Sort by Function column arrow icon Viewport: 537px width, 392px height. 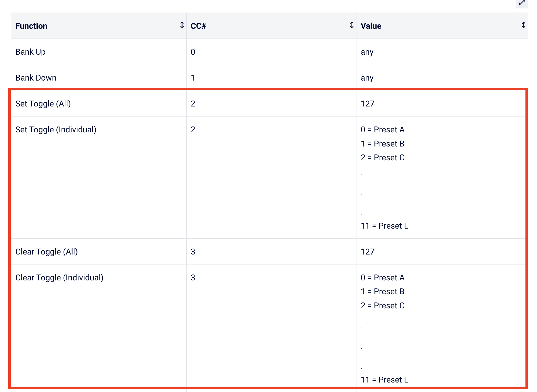tap(182, 25)
